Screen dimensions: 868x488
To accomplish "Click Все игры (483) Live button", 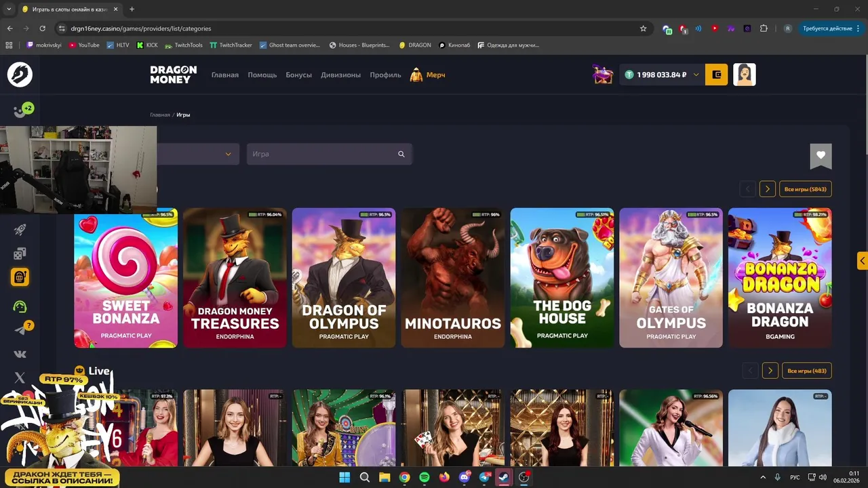I will coord(807,371).
